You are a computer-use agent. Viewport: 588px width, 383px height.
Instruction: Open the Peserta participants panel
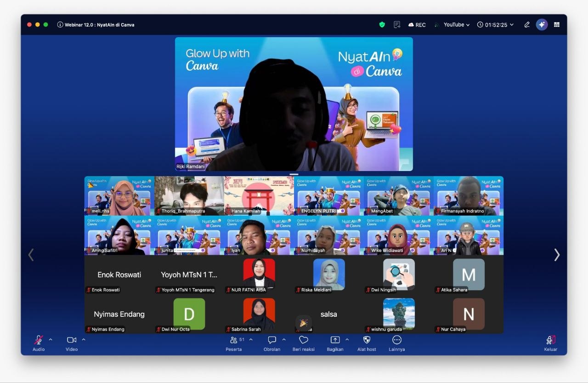pos(234,343)
